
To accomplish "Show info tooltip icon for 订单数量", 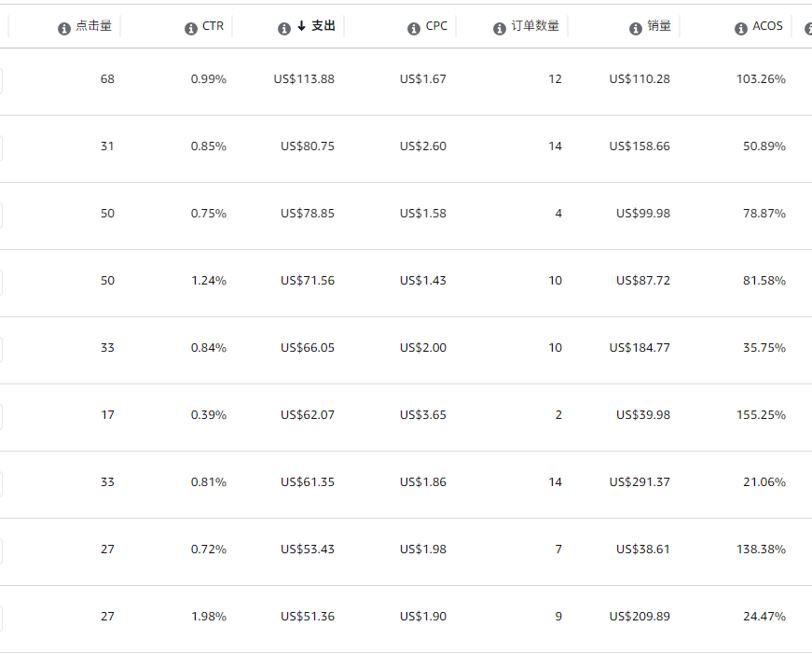I will [500, 29].
